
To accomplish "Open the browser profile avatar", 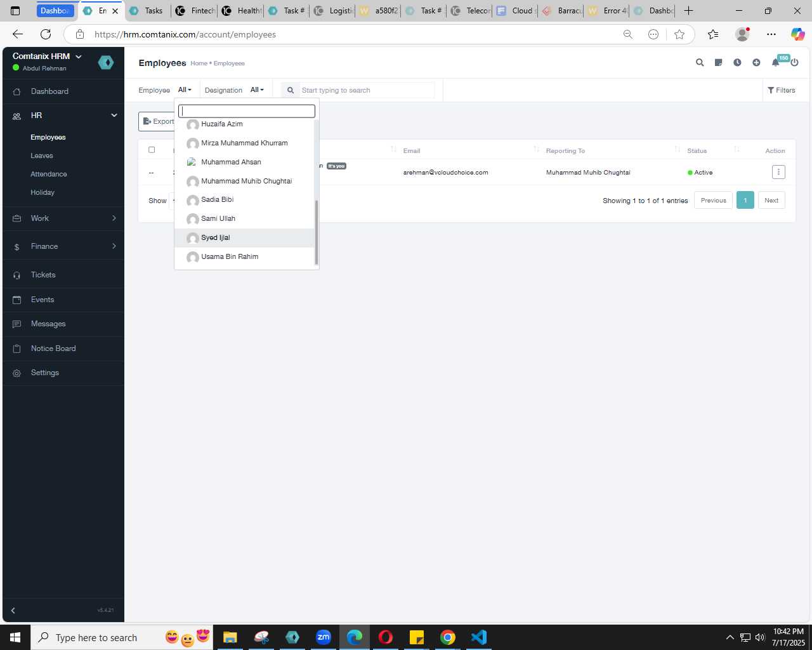I will pyautogui.click(x=742, y=34).
